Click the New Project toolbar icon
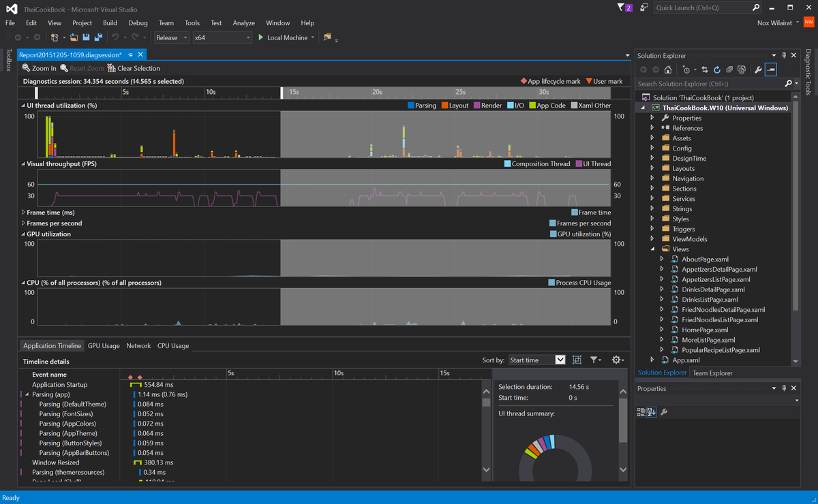The width and height of the screenshot is (818, 504). pos(55,37)
